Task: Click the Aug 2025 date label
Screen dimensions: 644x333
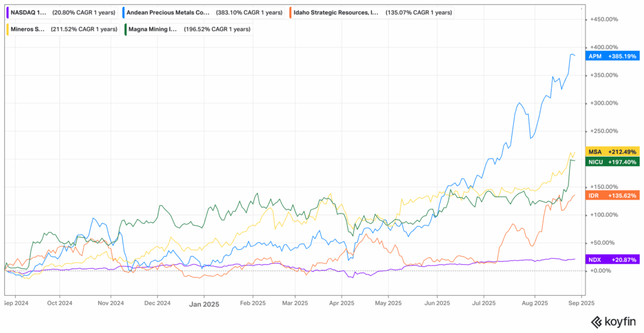Action: (x=535, y=304)
